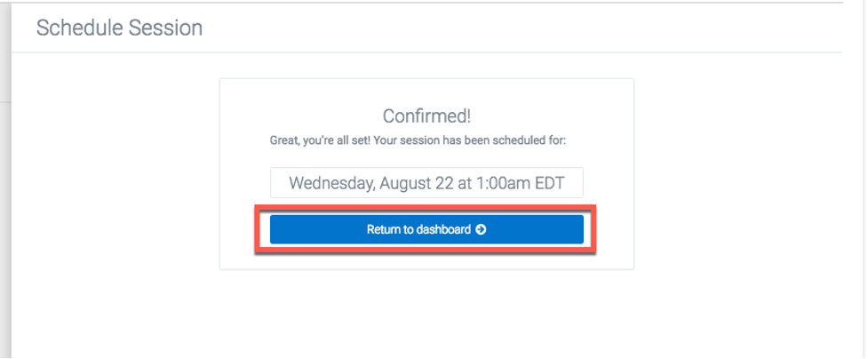The height and width of the screenshot is (359, 868).
Task: Click the Return to dashboard button
Action: (x=426, y=229)
